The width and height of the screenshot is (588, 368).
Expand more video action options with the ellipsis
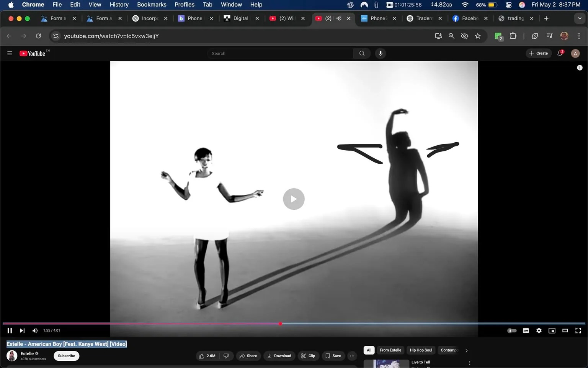coord(352,356)
